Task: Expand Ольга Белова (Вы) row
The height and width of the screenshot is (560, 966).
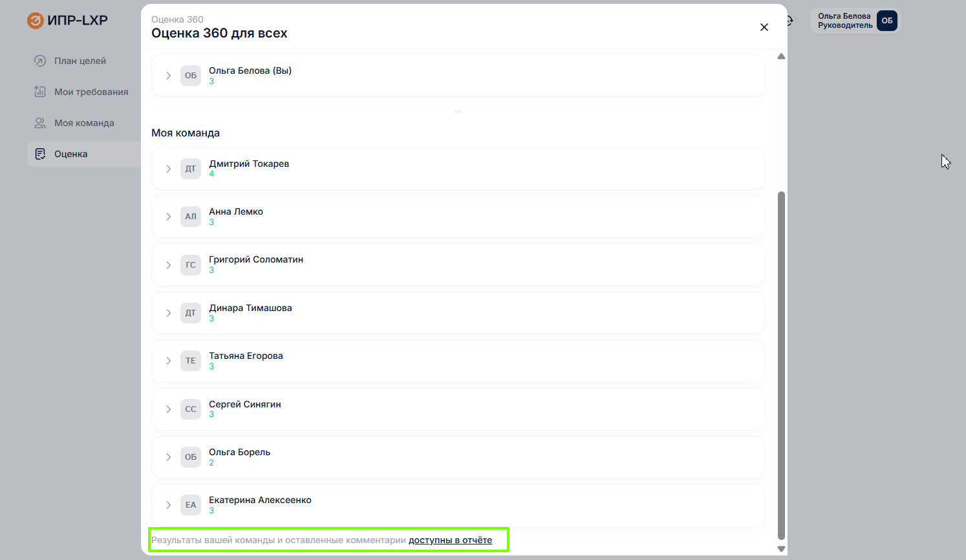Action: [x=168, y=76]
